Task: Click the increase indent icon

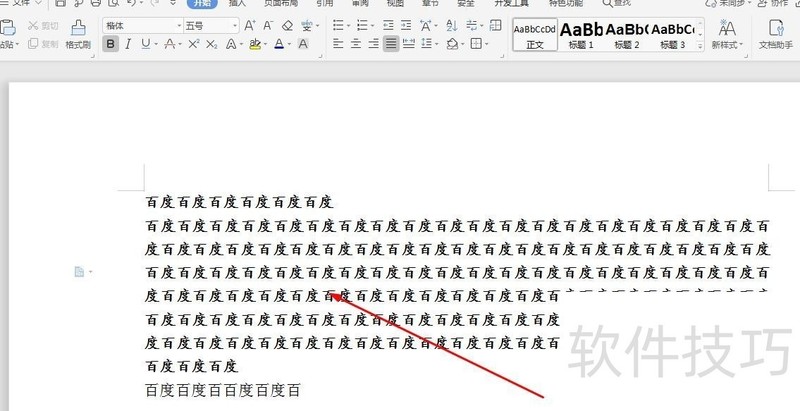Action: [x=406, y=25]
